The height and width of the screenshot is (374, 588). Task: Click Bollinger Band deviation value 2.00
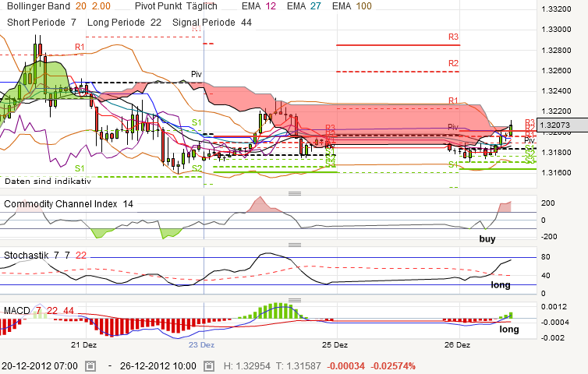(x=101, y=6)
